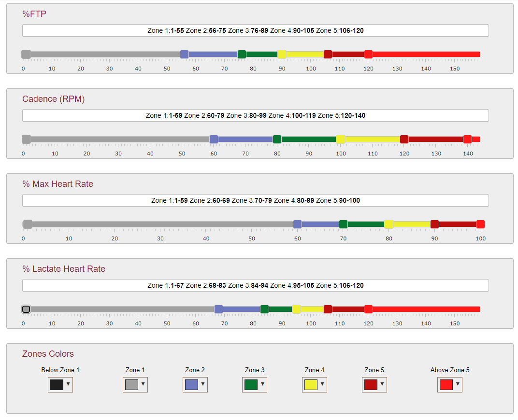
Task: Click the blue Lactate Heart Rate handle
Action: point(218,309)
